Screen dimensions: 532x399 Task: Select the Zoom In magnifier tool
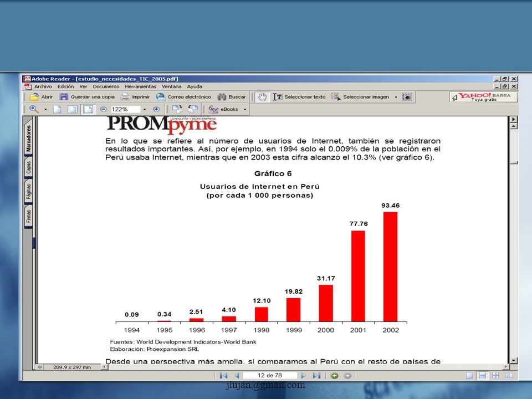(x=34, y=109)
